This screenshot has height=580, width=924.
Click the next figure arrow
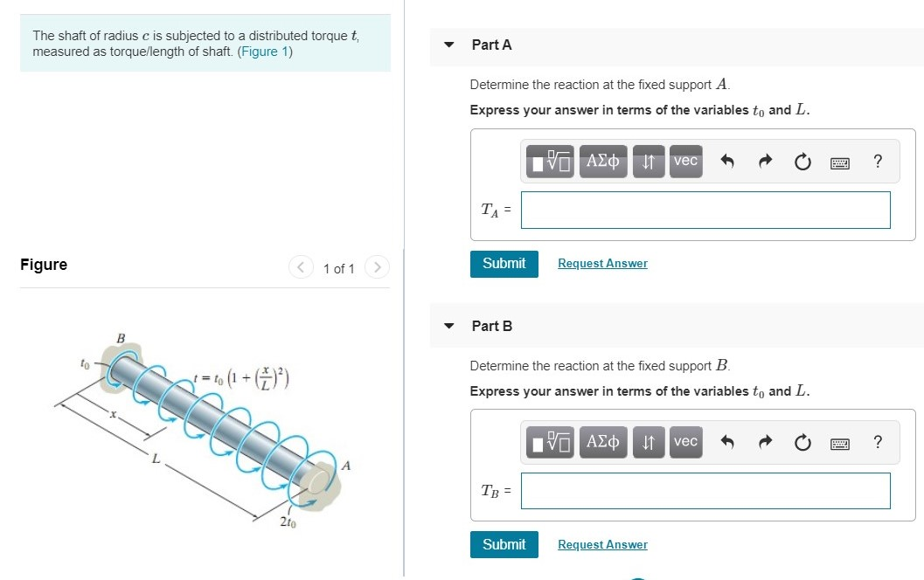coord(377,268)
